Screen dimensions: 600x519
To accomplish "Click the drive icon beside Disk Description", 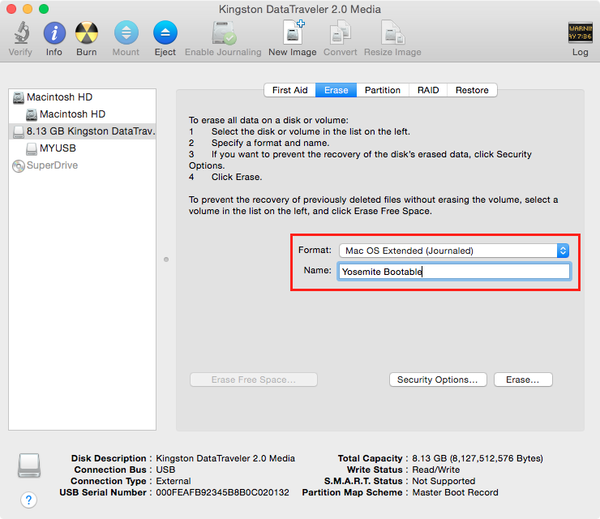I will pos(29,465).
